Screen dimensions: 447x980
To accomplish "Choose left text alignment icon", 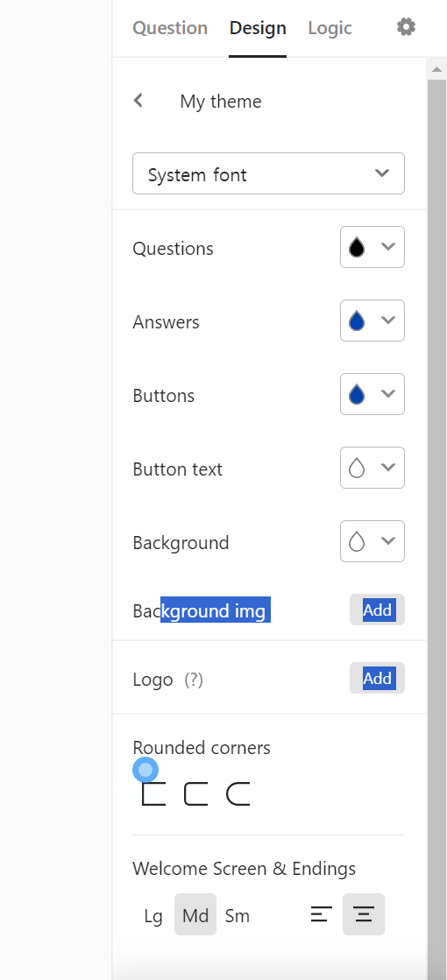I will coord(322,914).
